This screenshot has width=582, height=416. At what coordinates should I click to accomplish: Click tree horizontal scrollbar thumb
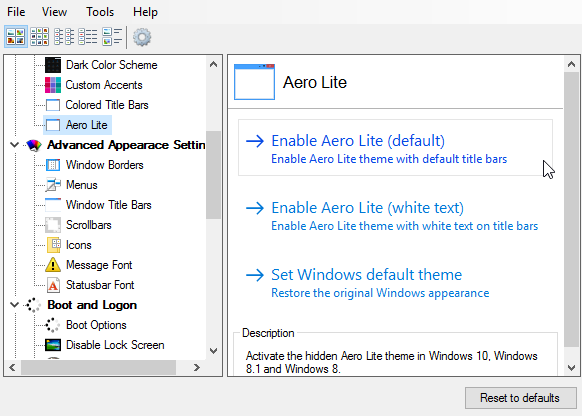98,368
